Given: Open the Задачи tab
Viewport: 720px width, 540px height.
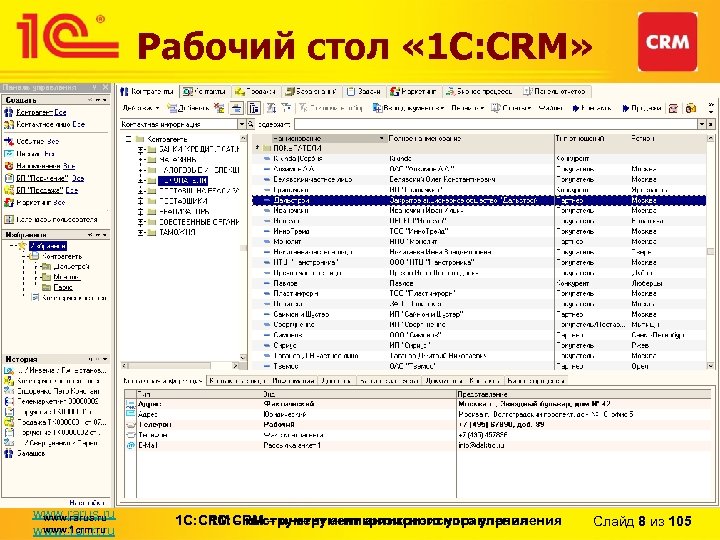Looking at the screenshot, I should coord(364,91).
